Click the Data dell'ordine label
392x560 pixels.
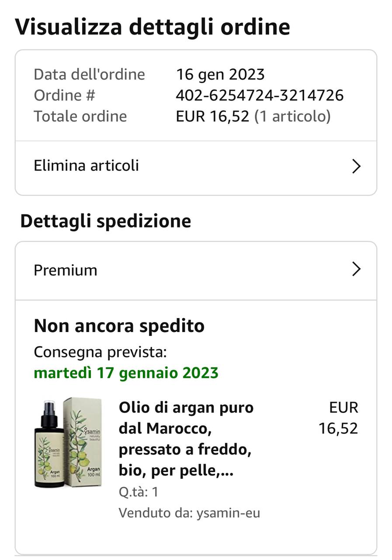[x=89, y=74]
